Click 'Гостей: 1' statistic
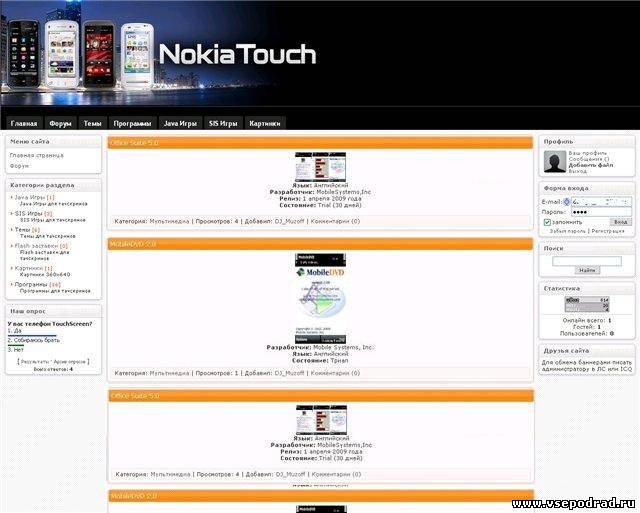The height and width of the screenshot is (513, 640). 587,327
